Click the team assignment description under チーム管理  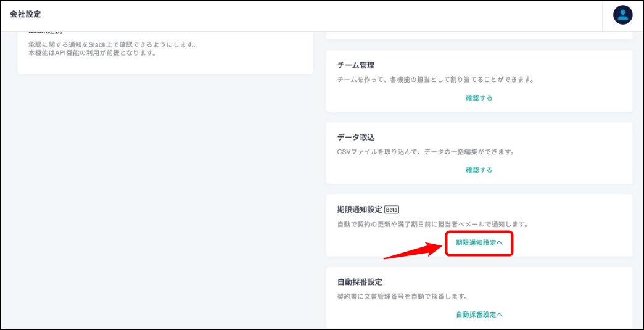coord(435,80)
